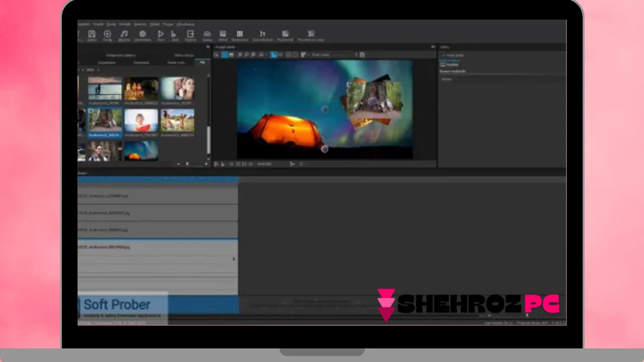Screen dimensions: 644x362
Task: Click the plus button of thumbnail zoom slider
Action: click(206, 164)
